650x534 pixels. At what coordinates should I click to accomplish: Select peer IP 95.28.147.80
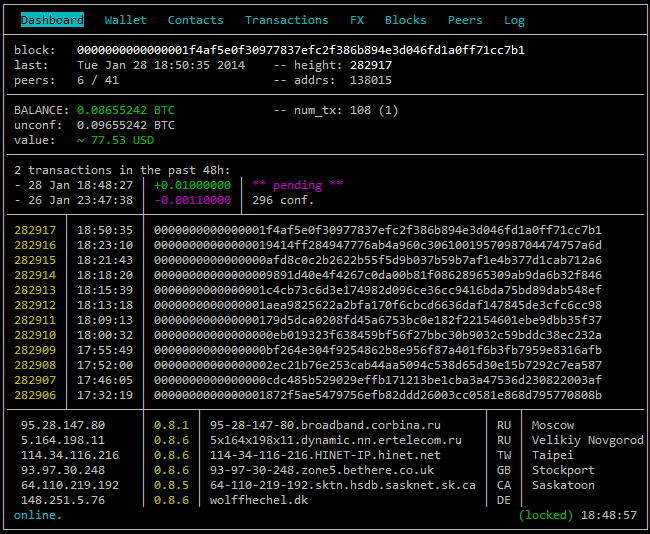click(63, 425)
